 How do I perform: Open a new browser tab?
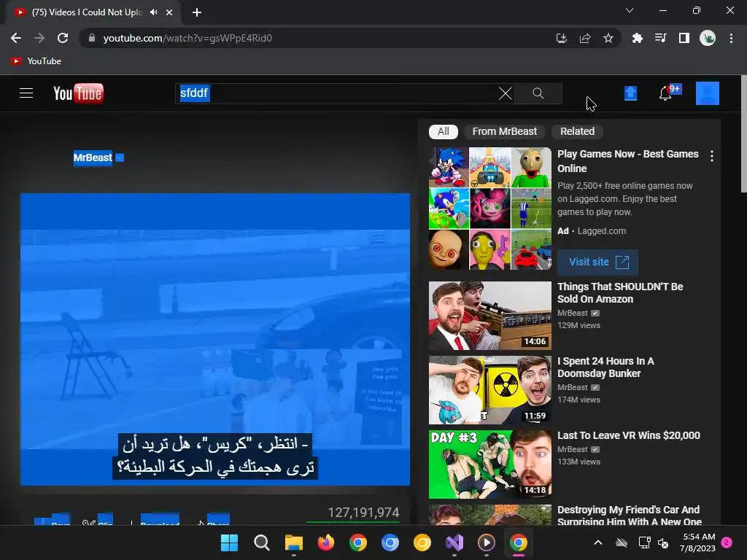pyautogui.click(x=197, y=12)
